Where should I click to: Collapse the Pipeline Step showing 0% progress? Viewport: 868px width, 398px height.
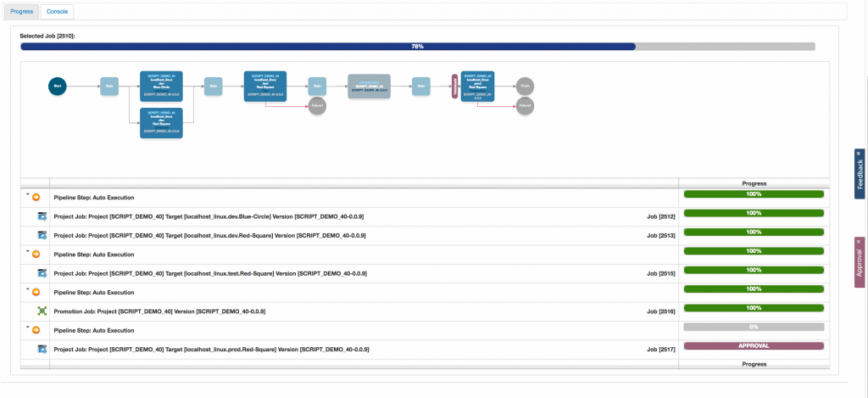click(27, 328)
